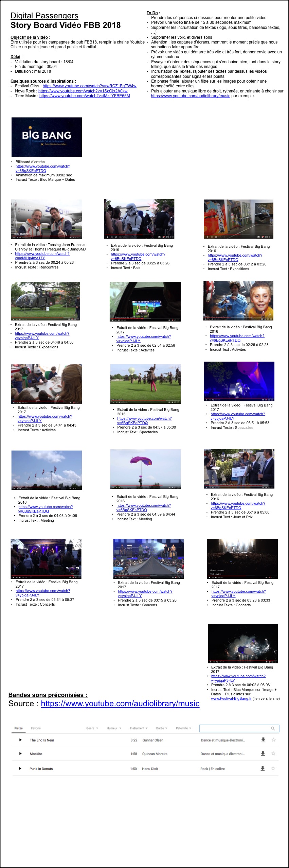Open link under the Teasing Jean Francois Clervoy extract
Screen dimensions: 289x868
[42, 256]
